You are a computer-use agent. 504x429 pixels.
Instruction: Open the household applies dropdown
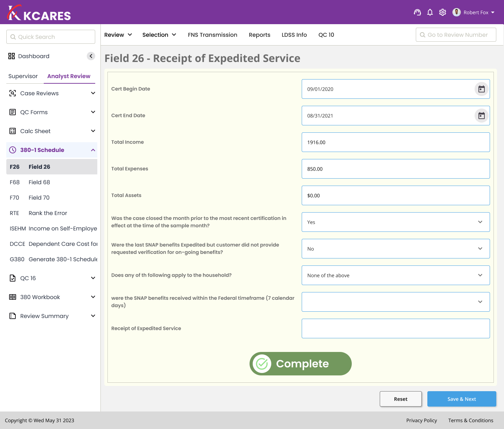pyautogui.click(x=395, y=275)
